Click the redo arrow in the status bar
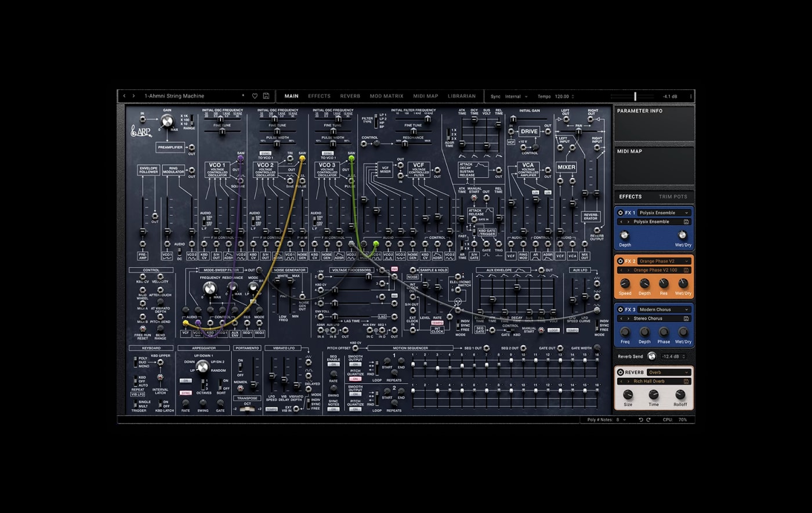The width and height of the screenshot is (812, 513). [x=649, y=420]
